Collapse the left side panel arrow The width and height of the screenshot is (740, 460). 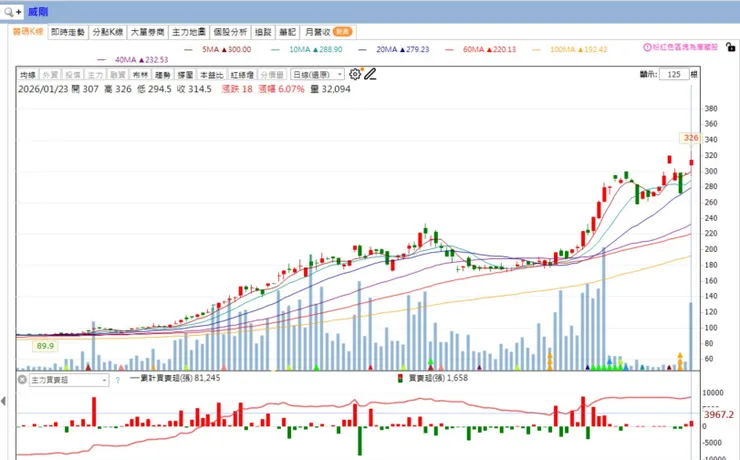pos(4,401)
